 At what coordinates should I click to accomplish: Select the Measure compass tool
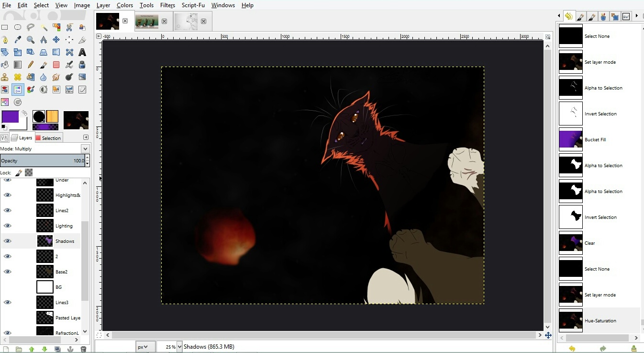tap(44, 40)
